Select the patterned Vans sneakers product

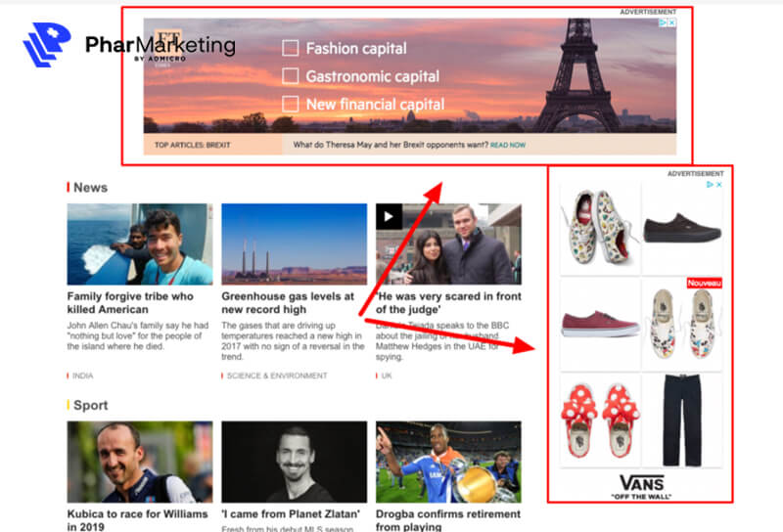pyautogui.click(x=600, y=229)
